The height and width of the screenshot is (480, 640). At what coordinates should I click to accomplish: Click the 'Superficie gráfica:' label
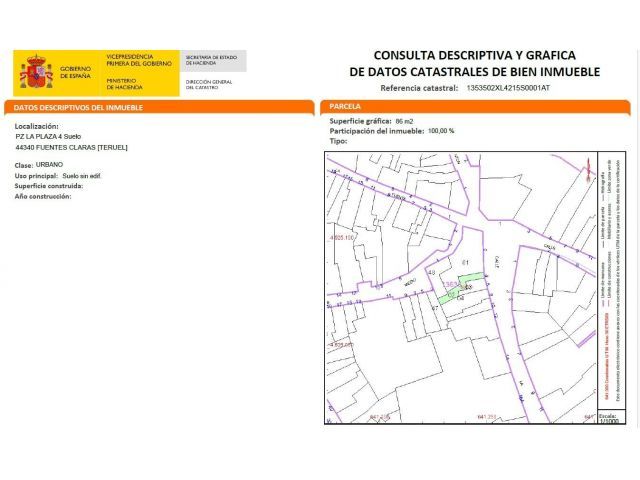(x=360, y=121)
